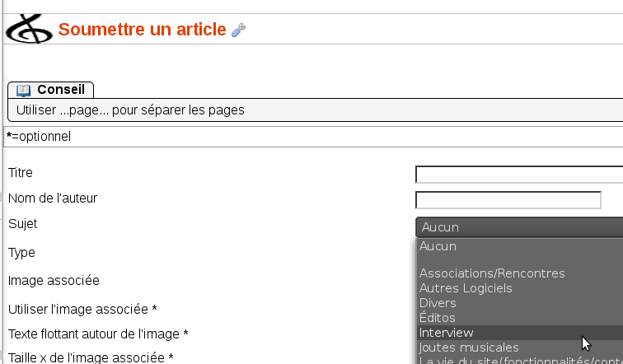This screenshot has width=623, height=364.
Task: Select Autres Logiciels from the list
Action: point(520,287)
